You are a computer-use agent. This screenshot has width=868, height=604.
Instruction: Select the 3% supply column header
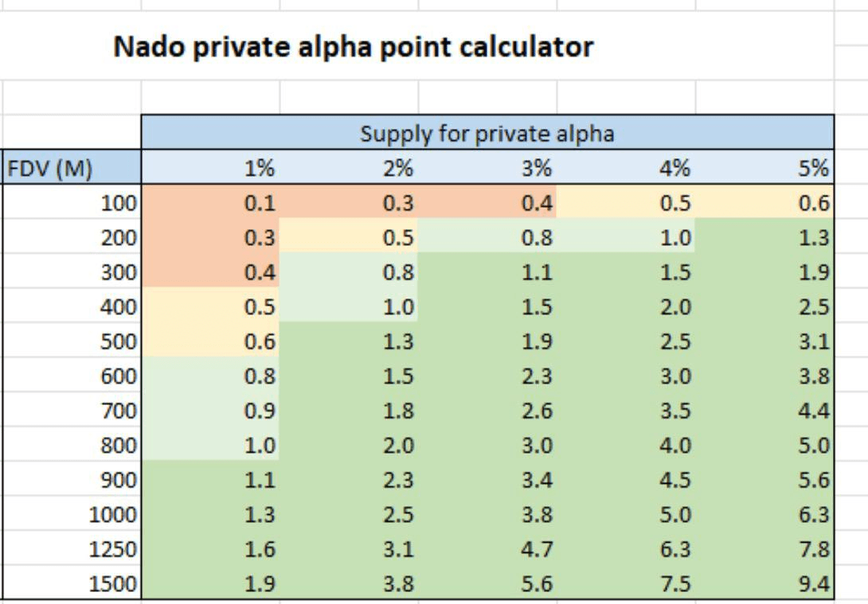[487, 168]
